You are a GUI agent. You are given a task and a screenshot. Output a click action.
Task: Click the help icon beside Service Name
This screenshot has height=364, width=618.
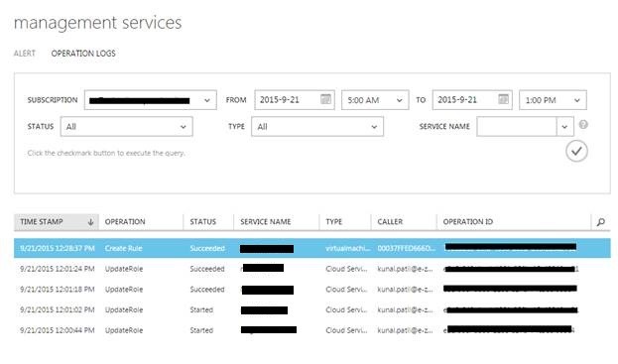click(x=583, y=125)
